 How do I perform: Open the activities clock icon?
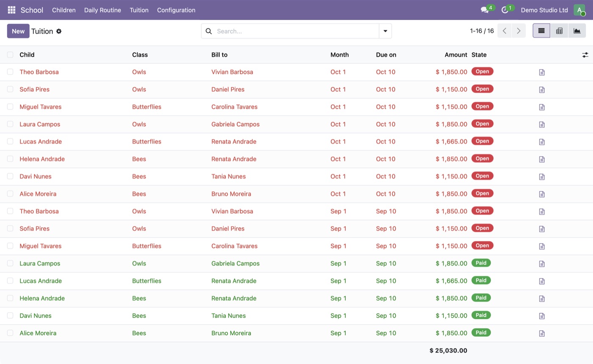point(504,10)
